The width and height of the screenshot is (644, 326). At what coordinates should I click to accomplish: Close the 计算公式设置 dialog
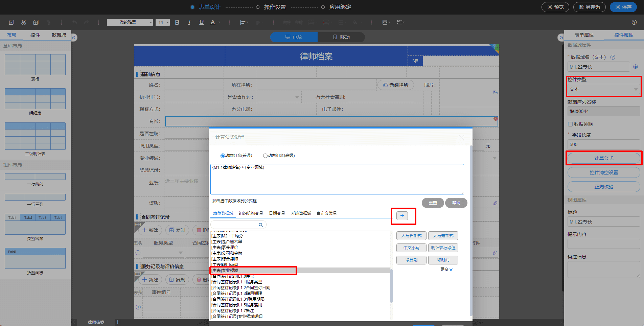(x=461, y=138)
